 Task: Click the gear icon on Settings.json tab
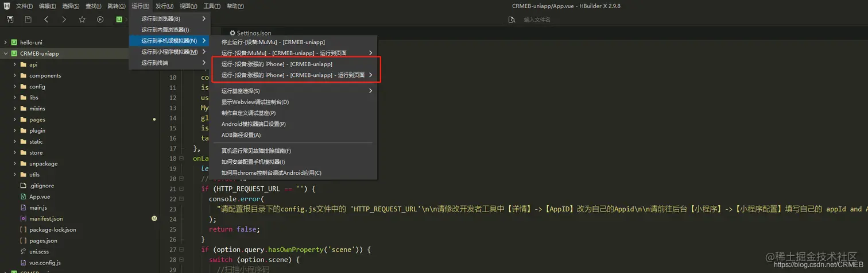pyautogui.click(x=232, y=33)
